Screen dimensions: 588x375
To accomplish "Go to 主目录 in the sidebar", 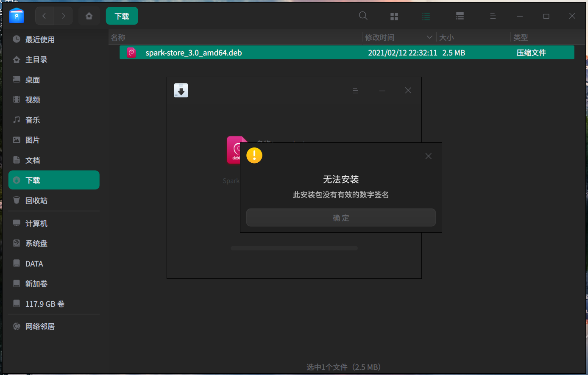I will (x=54, y=60).
